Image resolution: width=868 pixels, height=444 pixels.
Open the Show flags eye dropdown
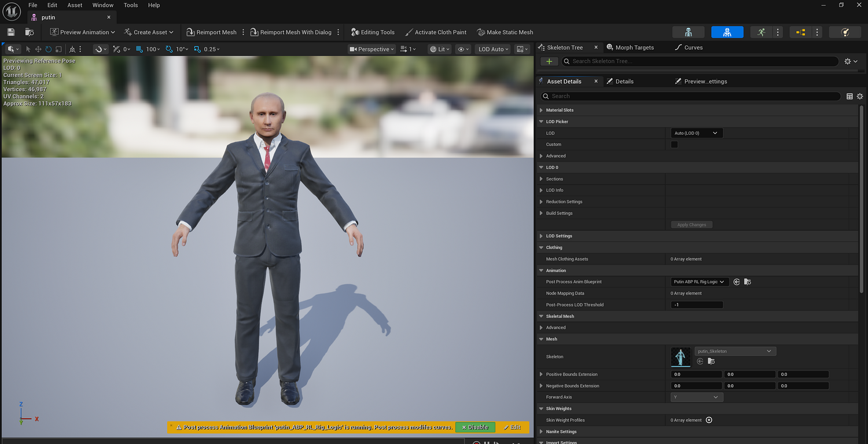463,49
